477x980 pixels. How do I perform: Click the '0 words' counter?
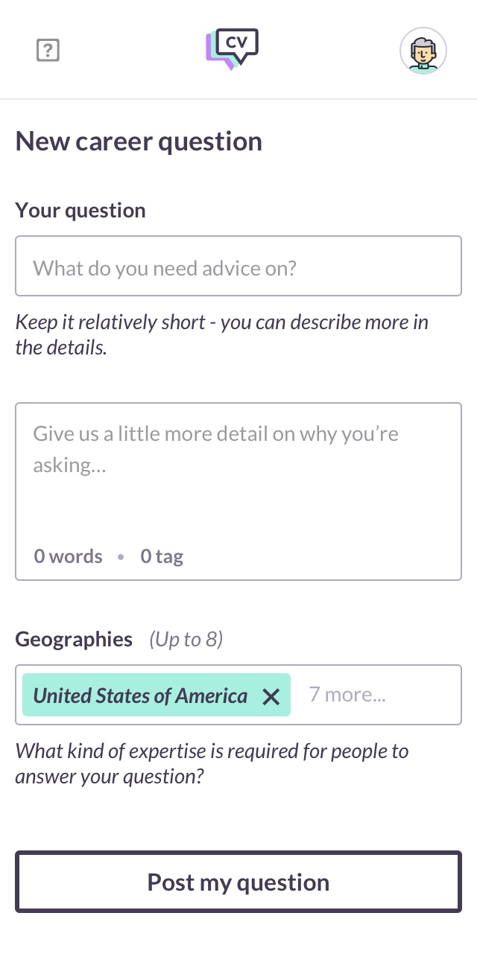[x=69, y=556]
